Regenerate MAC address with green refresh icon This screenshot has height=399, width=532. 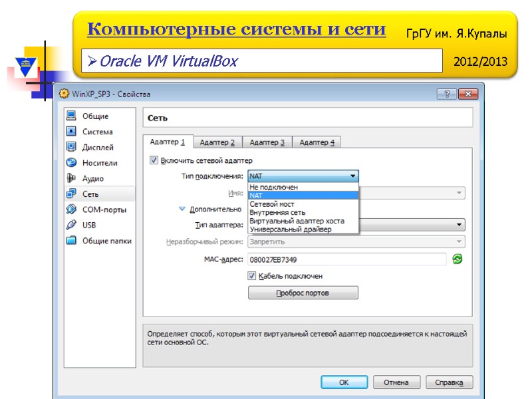[458, 259]
